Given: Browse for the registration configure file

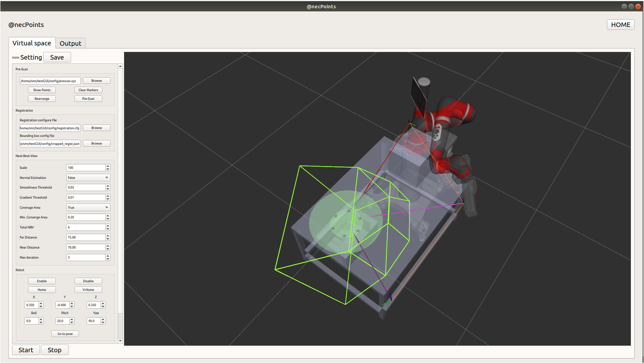Looking at the screenshot, I should click(x=96, y=127).
